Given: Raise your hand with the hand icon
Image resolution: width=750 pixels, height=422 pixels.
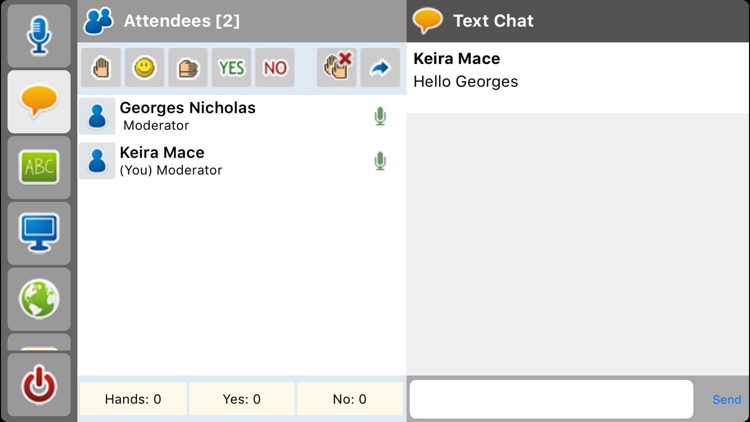Looking at the screenshot, I should [x=101, y=68].
